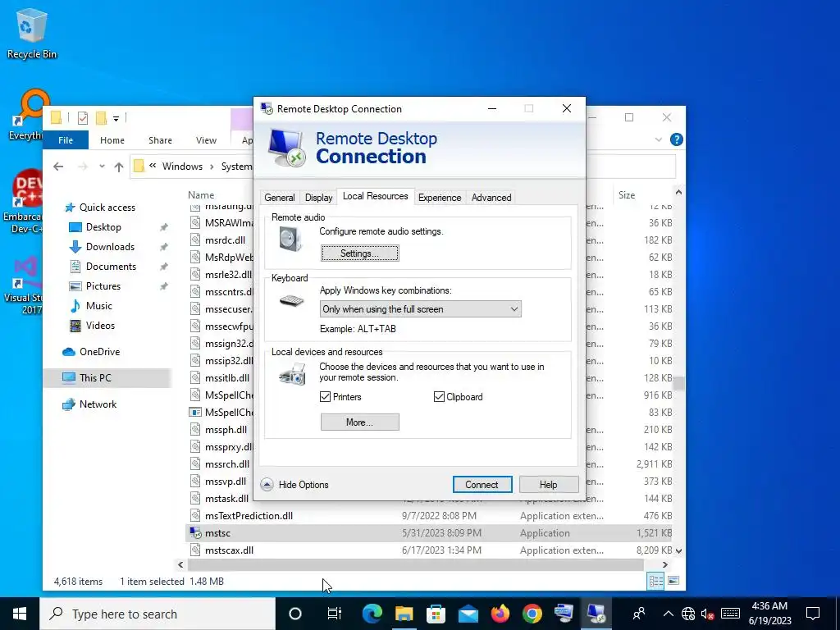
Task: Open the File menu in File Explorer
Action: click(x=66, y=139)
